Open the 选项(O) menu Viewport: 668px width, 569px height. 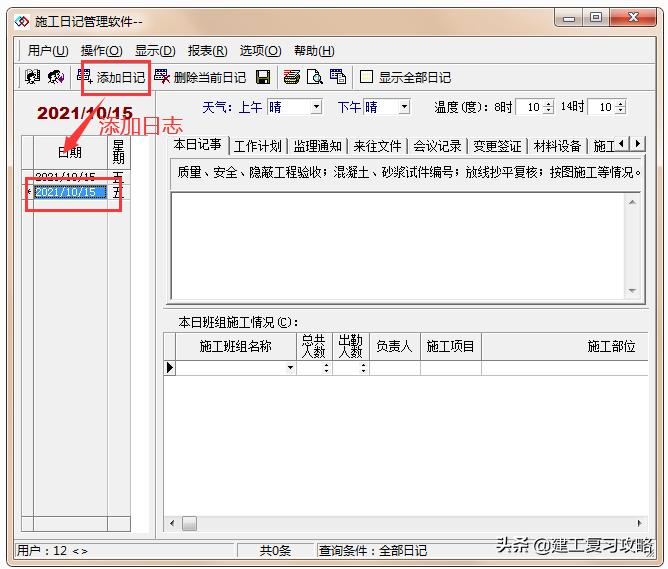tap(260, 51)
